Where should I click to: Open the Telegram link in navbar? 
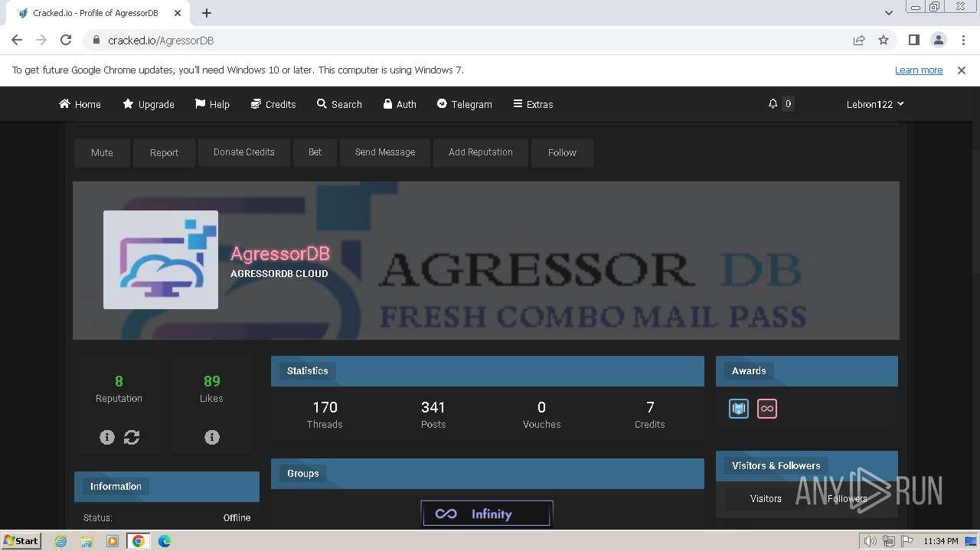[x=465, y=104]
